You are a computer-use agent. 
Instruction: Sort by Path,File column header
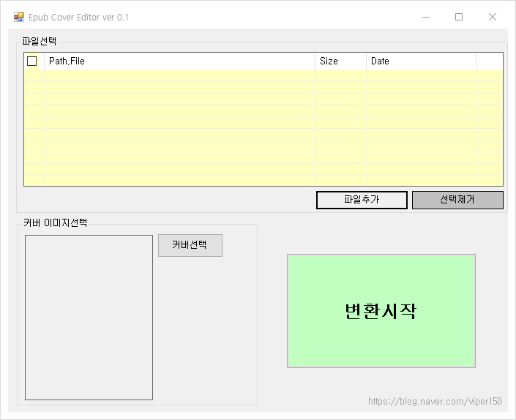179,61
